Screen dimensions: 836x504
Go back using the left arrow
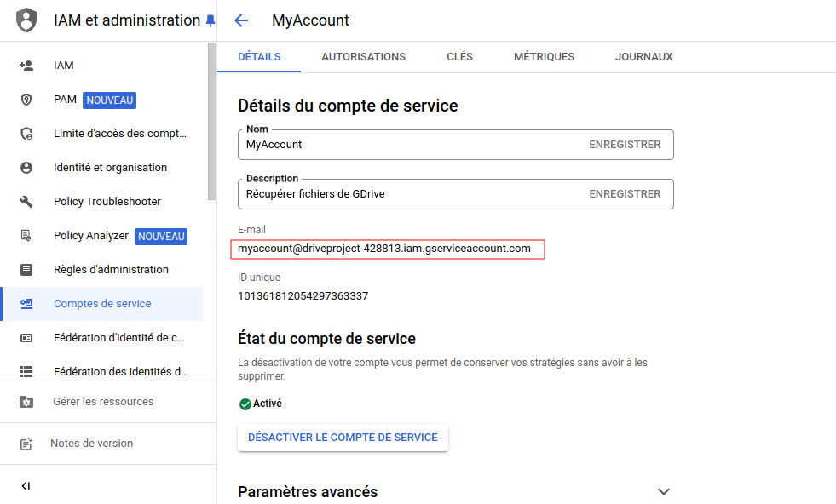[241, 20]
